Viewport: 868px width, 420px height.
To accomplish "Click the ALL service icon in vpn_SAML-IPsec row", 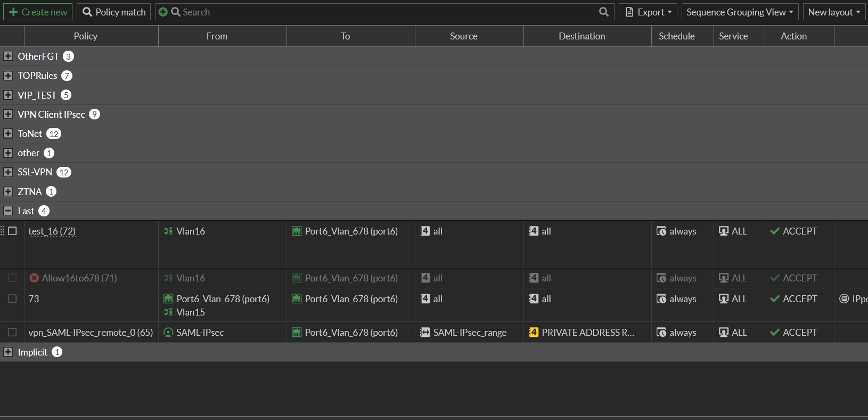I will tap(724, 332).
